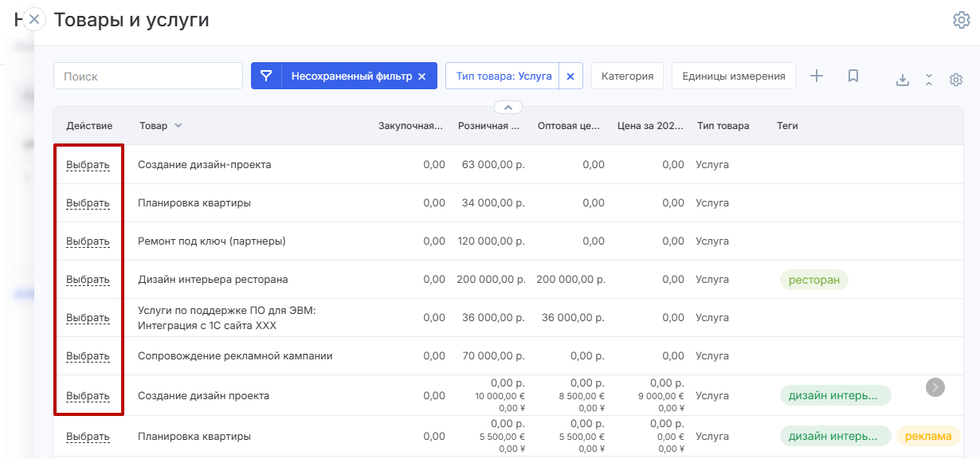Click the filter funnel icon

pyautogui.click(x=266, y=76)
